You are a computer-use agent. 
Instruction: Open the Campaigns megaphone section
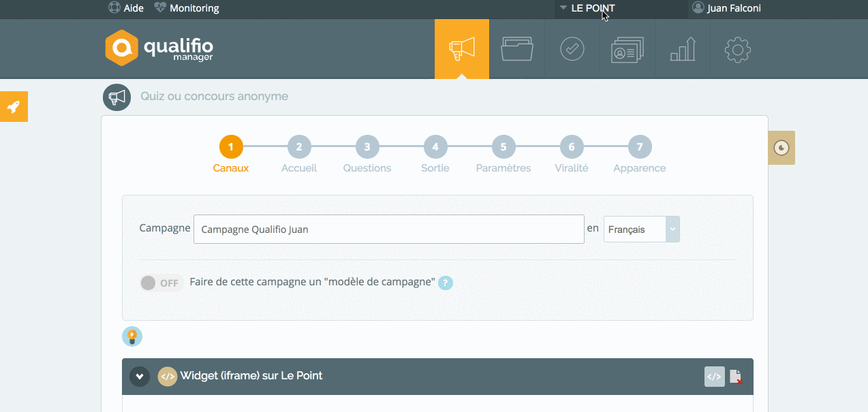[x=462, y=49]
